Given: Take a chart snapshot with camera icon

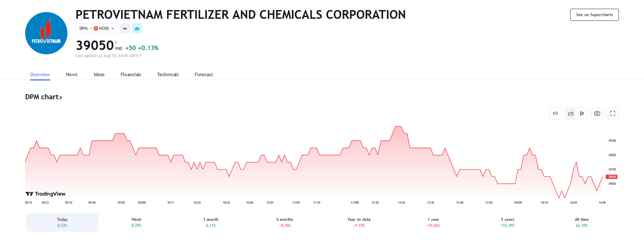Looking at the screenshot, I should tap(597, 114).
